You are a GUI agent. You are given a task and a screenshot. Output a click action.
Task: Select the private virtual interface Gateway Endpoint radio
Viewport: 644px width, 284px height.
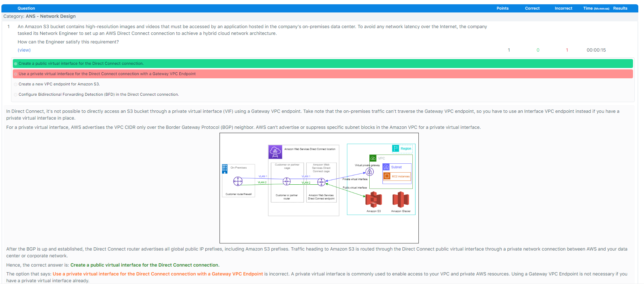pyautogui.click(x=16, y=74)
